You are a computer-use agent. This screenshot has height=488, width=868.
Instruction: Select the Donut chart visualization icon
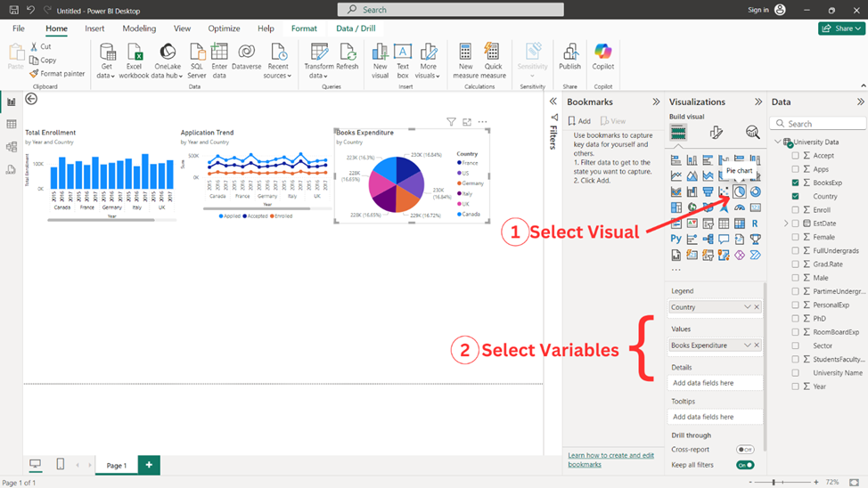point(755,192)
